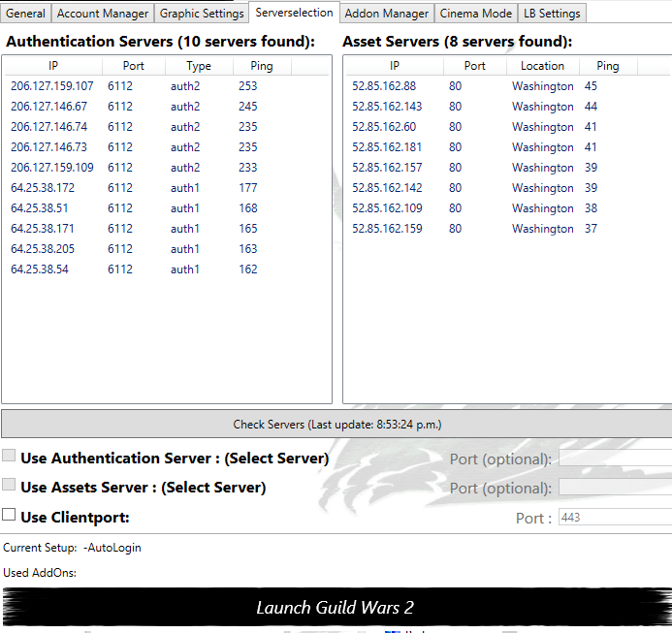This screenshot has height=633, width=672.
Task: Select asset server 52.85.162.181
Action: [509, 147]
